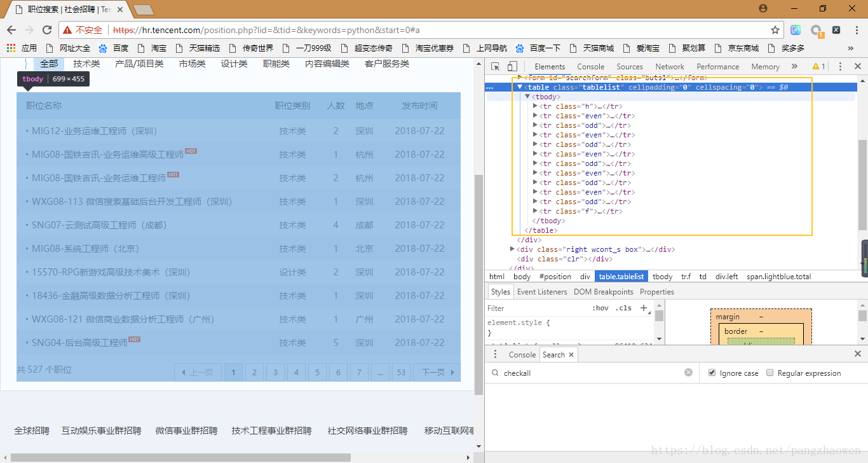Open the DOM Breakpoints sidebar tab
Viewport: 868px width, 463px height.
pyautogui.click(x=604, y=292)
